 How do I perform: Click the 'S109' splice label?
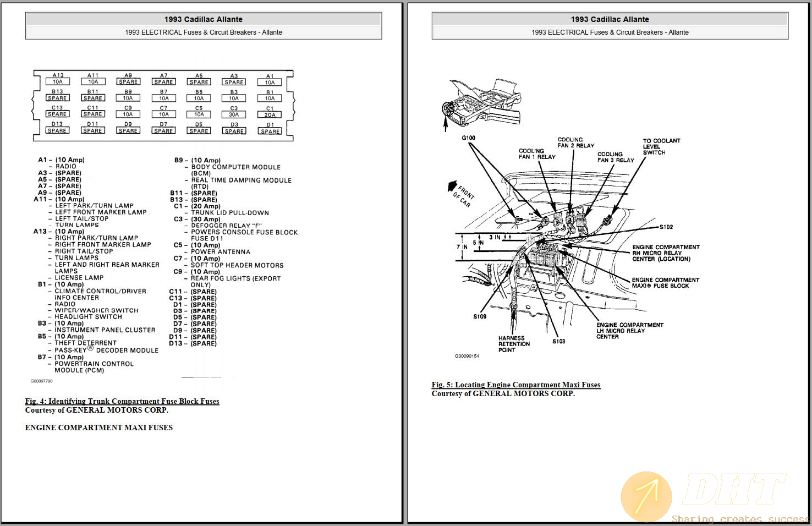point(480,317)
